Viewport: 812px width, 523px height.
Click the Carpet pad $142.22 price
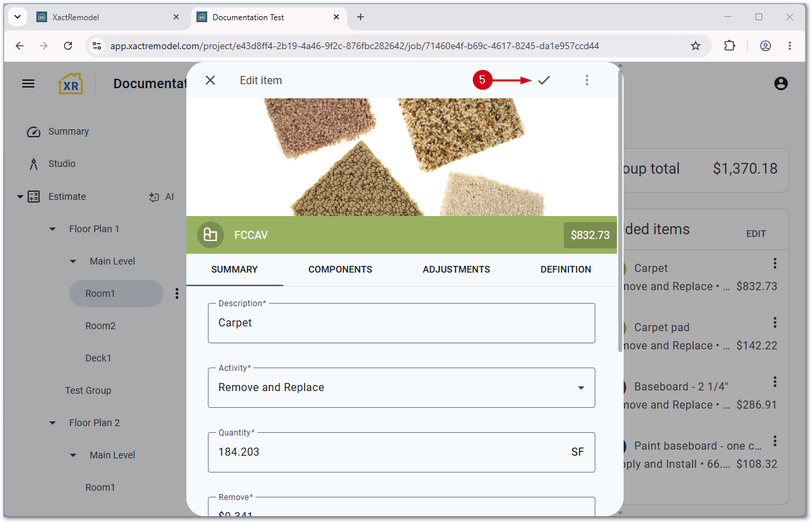pyautogui.click(x=757, y=346)
